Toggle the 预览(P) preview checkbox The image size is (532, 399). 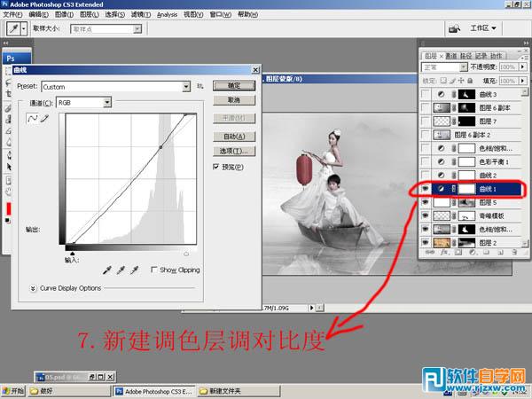[x=215, y=167]
